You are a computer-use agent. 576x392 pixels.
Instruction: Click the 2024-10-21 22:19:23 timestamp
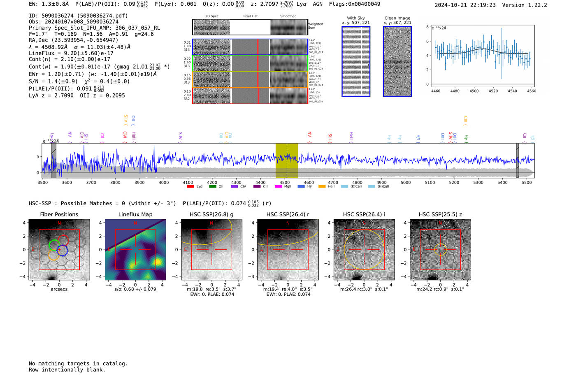[x=465, y=5]
